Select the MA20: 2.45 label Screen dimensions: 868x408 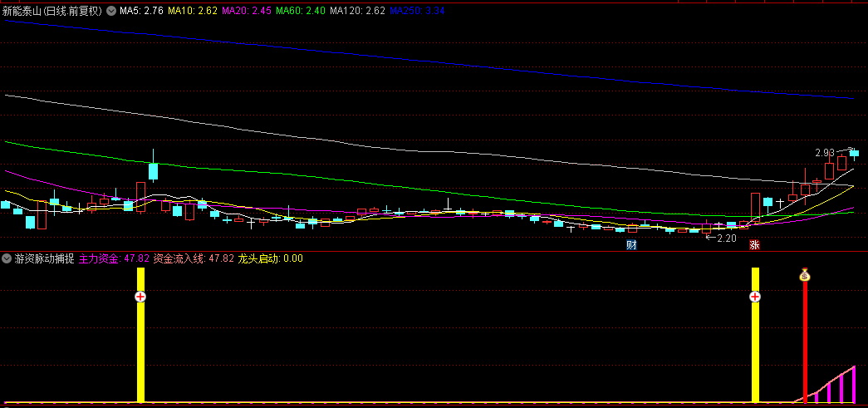(247, 11)
